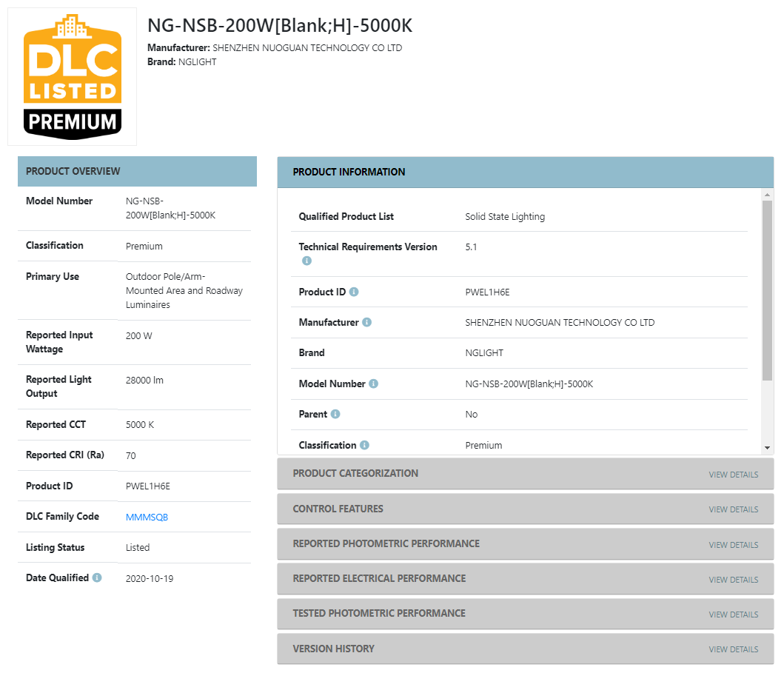Click the 'Listed' listing status value

pos(138,548)
